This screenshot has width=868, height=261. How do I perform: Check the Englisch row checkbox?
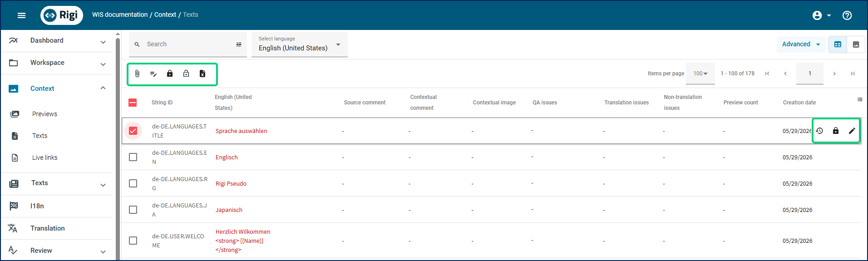pyautogui.click(x=133, y=157)
